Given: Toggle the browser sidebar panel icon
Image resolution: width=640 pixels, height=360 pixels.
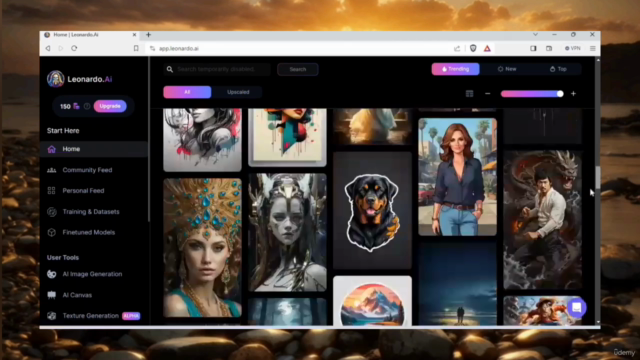Looking at the screenshot, I should point(533,48).
